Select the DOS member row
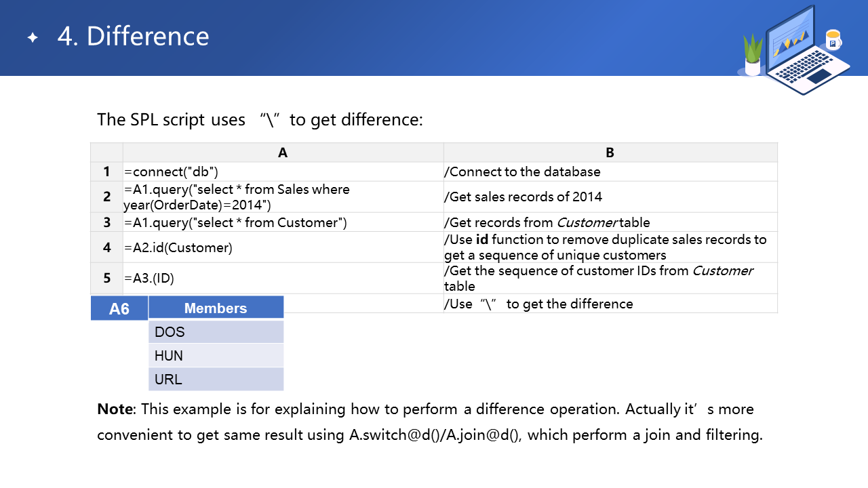868x488 pixels. click(216, 332)
